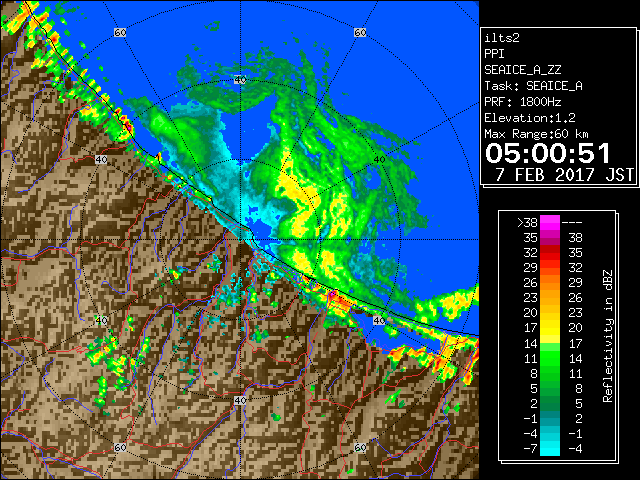Image resolution: width=640 pixels, height=480 pixels.
Task: Click the vertical 'Reflectivity in dBZ' legend title
Action: point(608,336)
